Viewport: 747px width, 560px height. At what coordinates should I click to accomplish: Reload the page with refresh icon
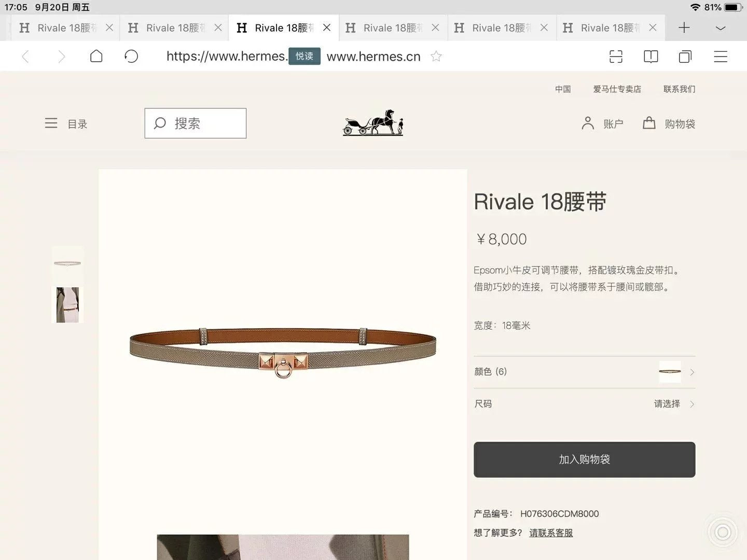coord(131,56)
